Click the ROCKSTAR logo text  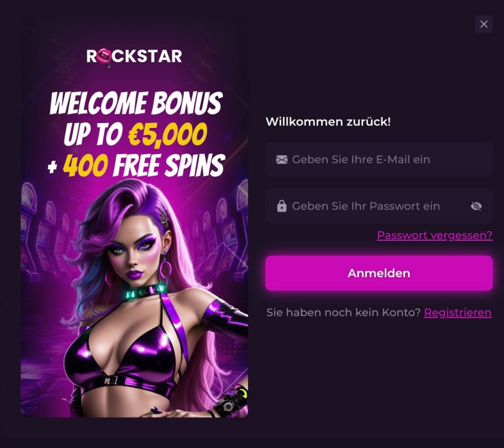pos(134,56)
